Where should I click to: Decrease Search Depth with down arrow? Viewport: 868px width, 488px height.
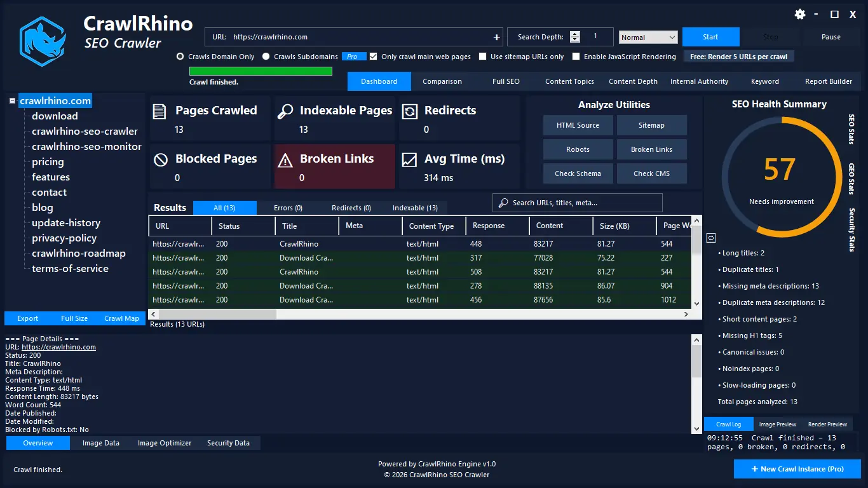tap(575, 40)
